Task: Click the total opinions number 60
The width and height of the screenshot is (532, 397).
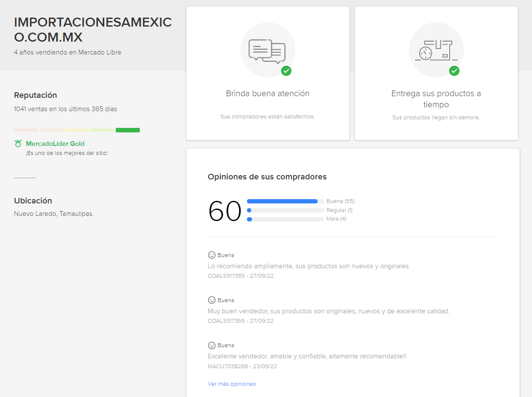Action: tap(225, 211)
